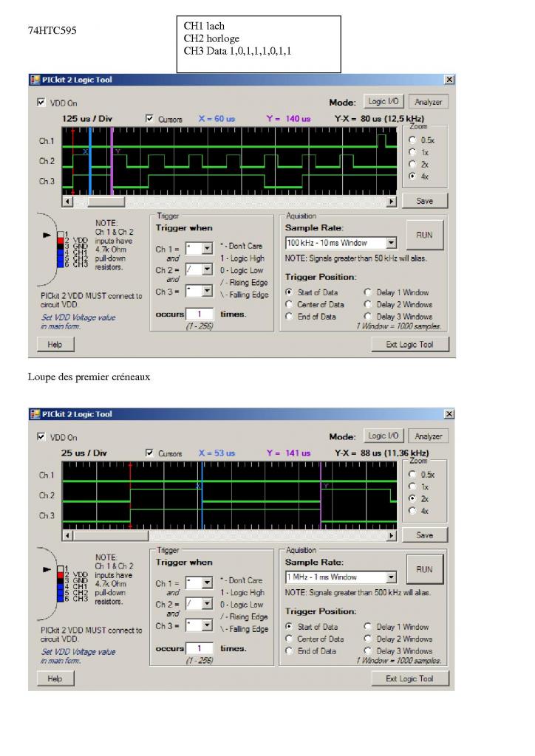Click the occurs count field in lower window
The height and width of the screenshot is (756, 535).
(x=200, y=648)
